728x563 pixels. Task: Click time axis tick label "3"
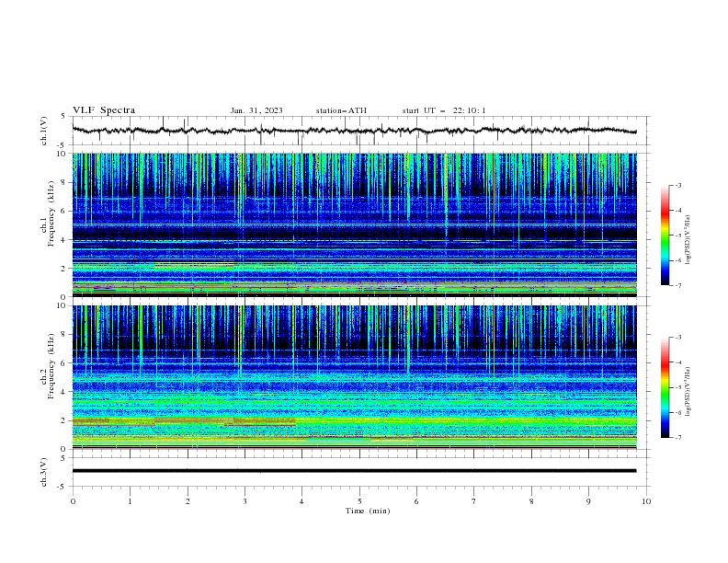click(245, 501)
